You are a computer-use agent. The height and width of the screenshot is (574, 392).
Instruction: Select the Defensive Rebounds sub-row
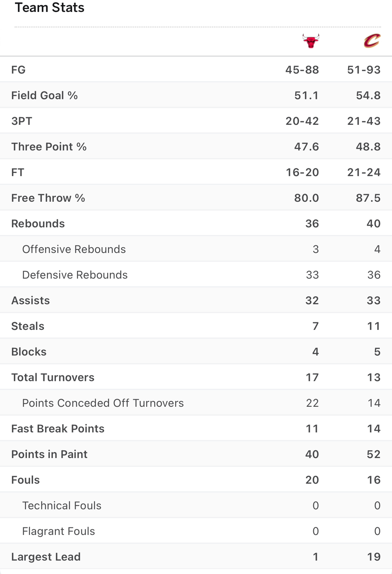coord(196,275)
